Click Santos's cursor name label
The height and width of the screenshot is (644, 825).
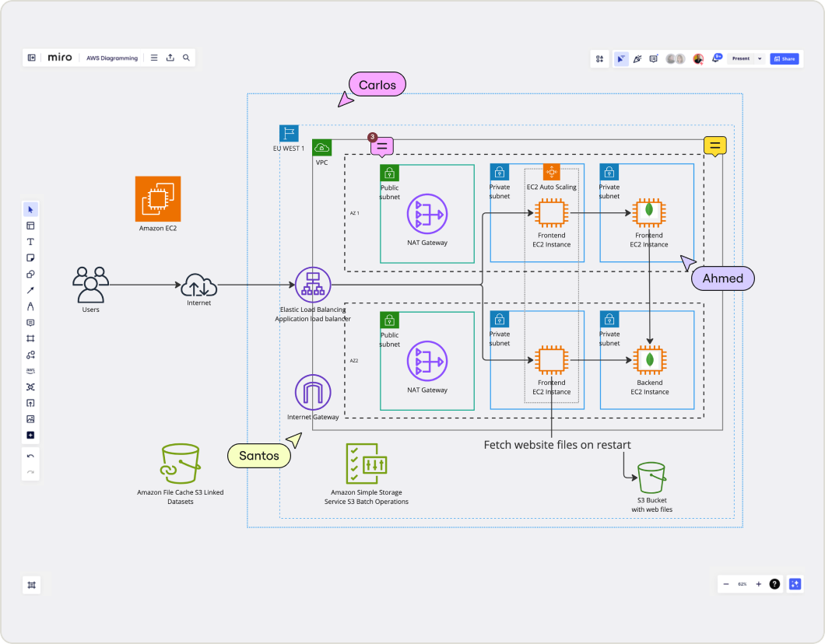[259, 455]
